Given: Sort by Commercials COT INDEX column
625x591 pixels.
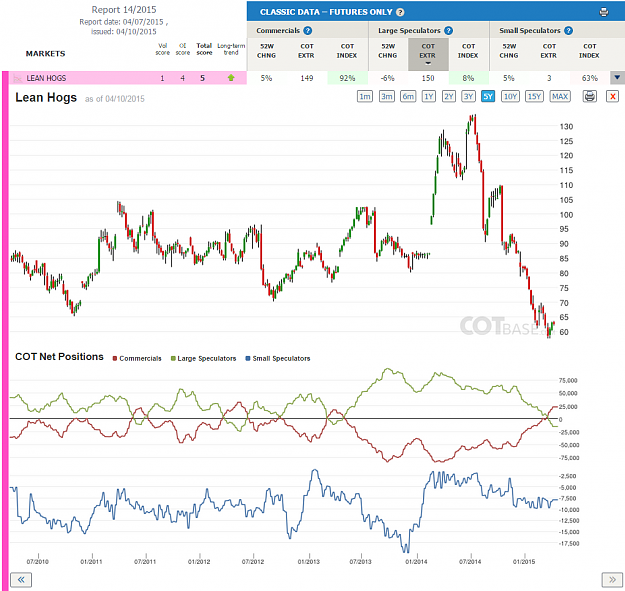Looking at the screenshot, I should click(x=347, y=51).
